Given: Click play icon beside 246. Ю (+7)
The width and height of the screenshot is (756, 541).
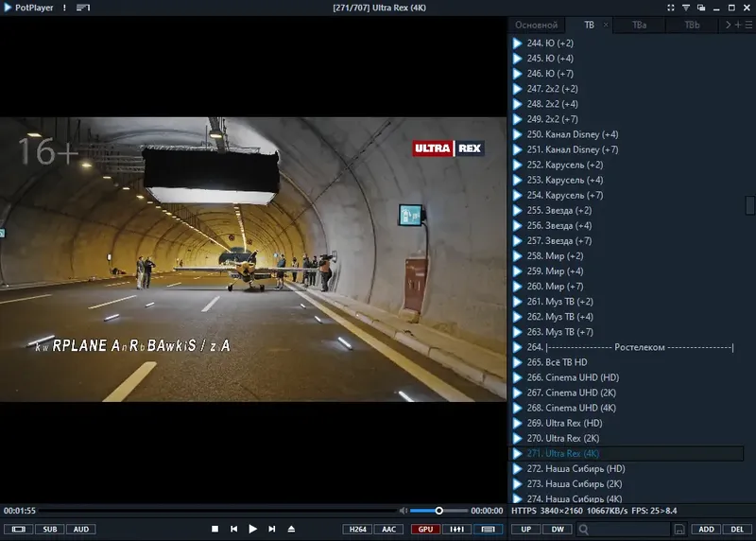Looking at the screenshot, I should [517, 74].
